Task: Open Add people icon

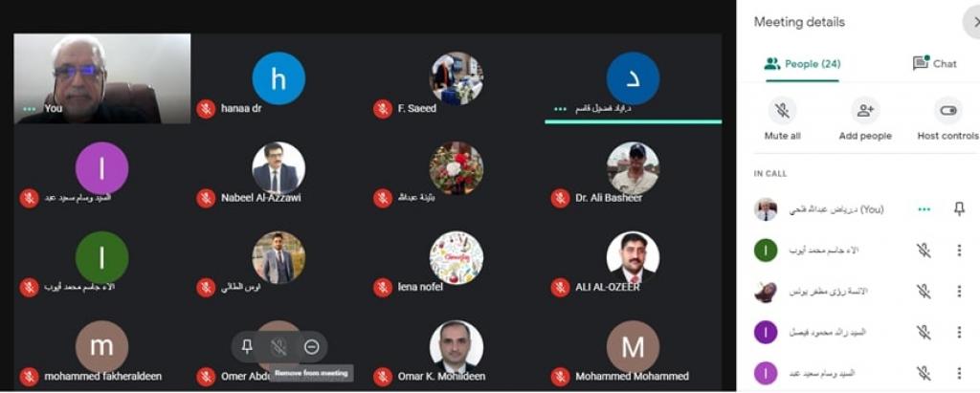Action: pos(865,111)
